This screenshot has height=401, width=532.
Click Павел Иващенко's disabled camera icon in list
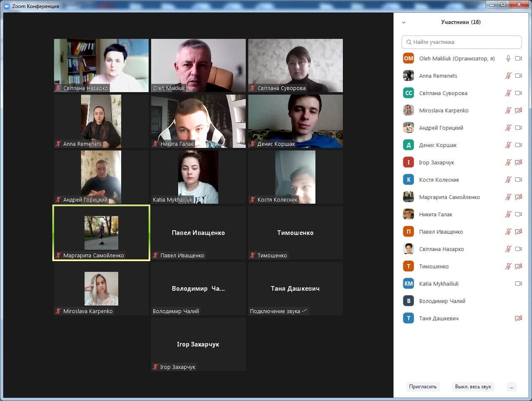[518, 232]
